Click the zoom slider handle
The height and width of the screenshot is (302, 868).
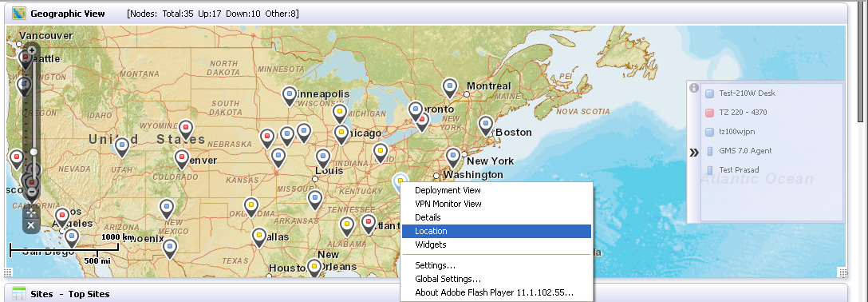(34, 151)
